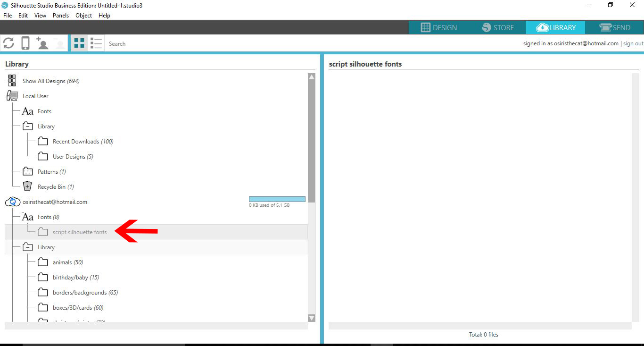The height and width of the screenshot is (346, 644).
Task: Click the Recycle Bin trash icon
Action: [x=27, y=186]
